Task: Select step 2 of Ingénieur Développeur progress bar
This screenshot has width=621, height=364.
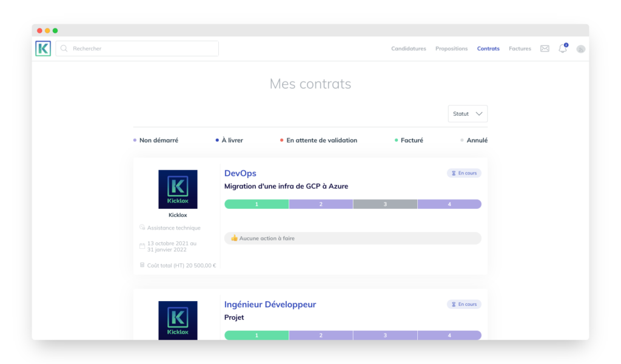Action: 321,335
